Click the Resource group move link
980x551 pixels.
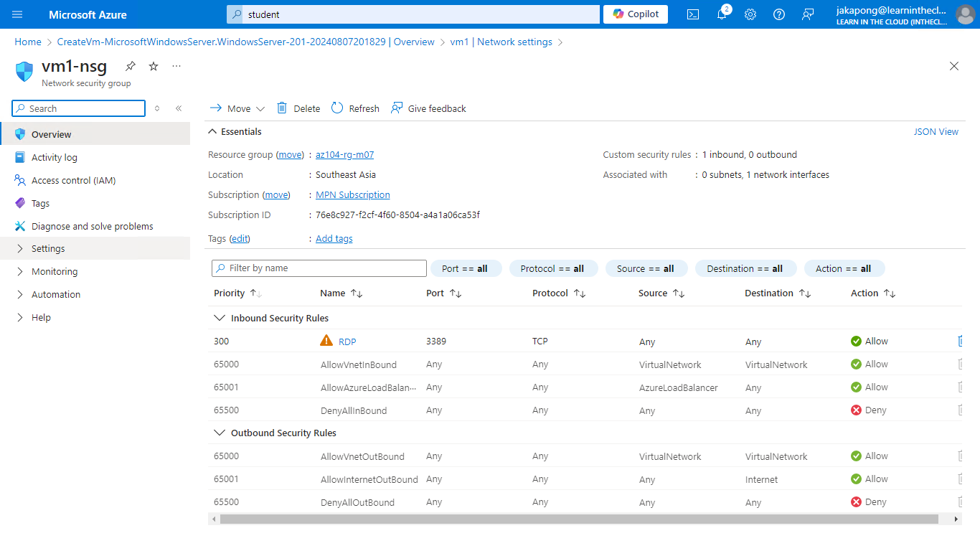pyautogui.click(x=291, y=155)
